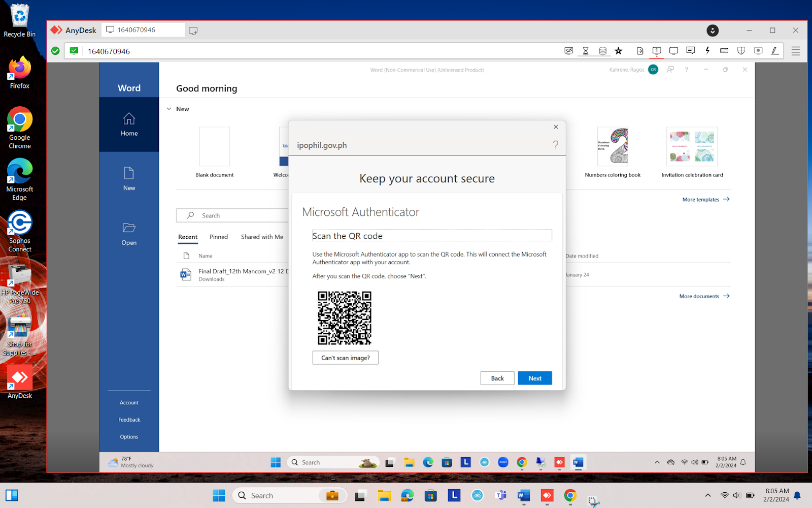Viewport: 812px width, 508px height.
Task: Expand the remote system tray hidden icons chevron
Action: click(657, 462)
